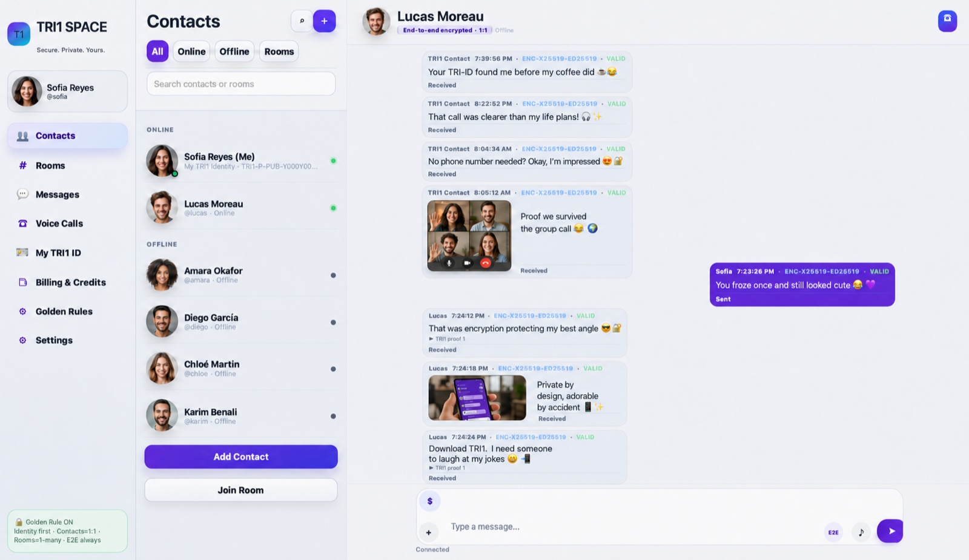This screenshot has width=969, height=560.
Task: Click the green online dot for Sofia Reyes (Me)
Action: pyautogui.click(x=333, y=160)
